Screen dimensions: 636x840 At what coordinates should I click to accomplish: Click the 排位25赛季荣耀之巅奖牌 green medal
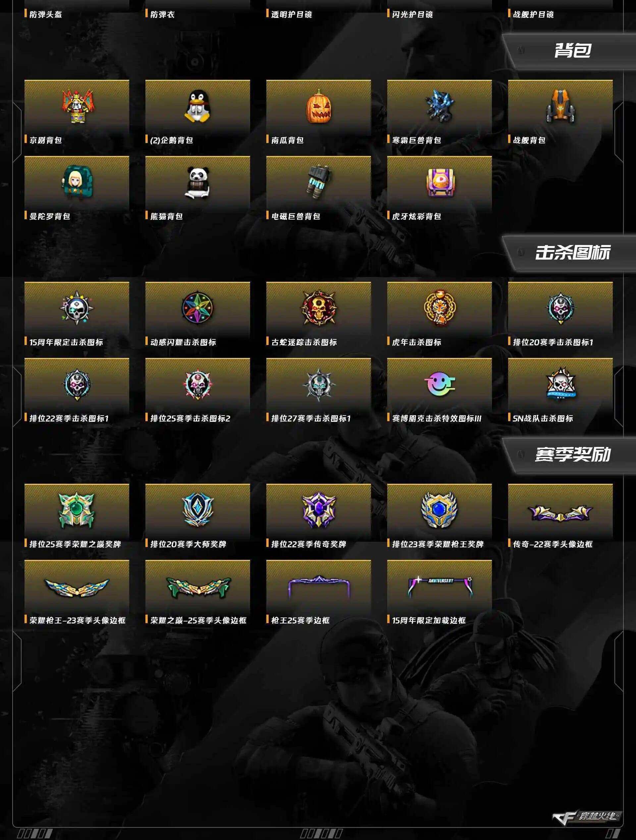[77, 510]
